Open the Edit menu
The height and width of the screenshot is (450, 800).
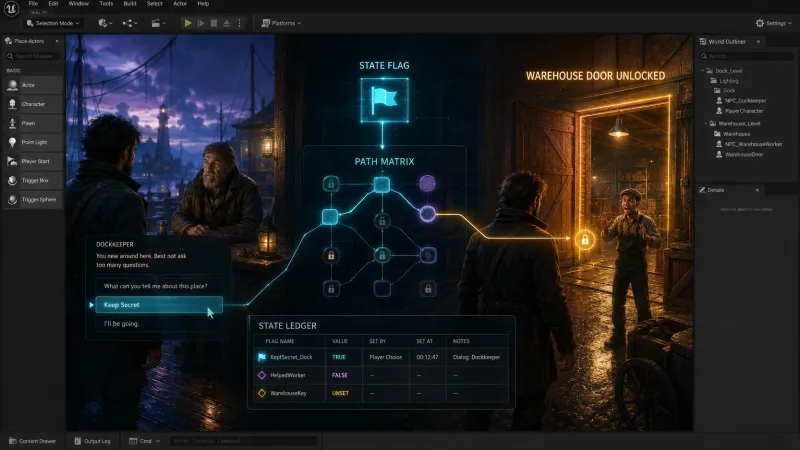tap(53, 4)
